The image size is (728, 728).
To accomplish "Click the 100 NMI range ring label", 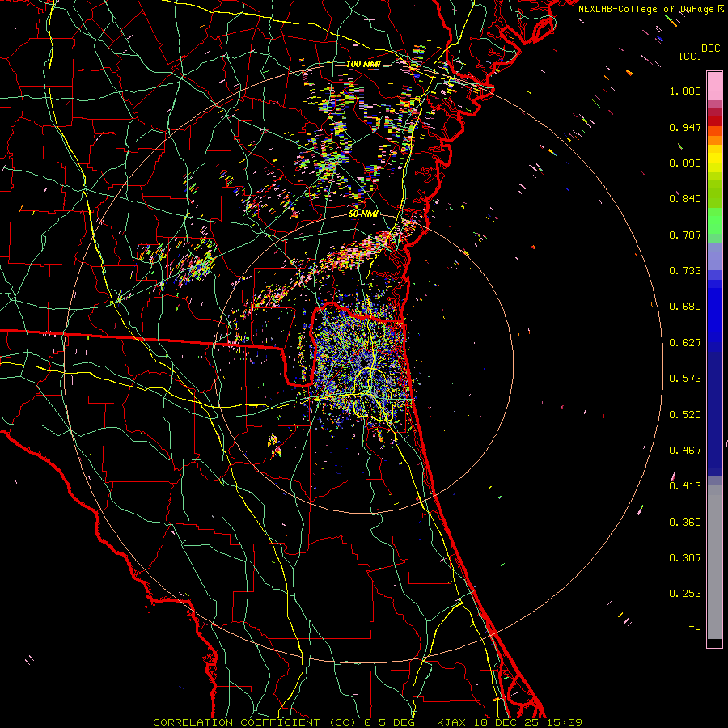I will [x=363, y=64].
